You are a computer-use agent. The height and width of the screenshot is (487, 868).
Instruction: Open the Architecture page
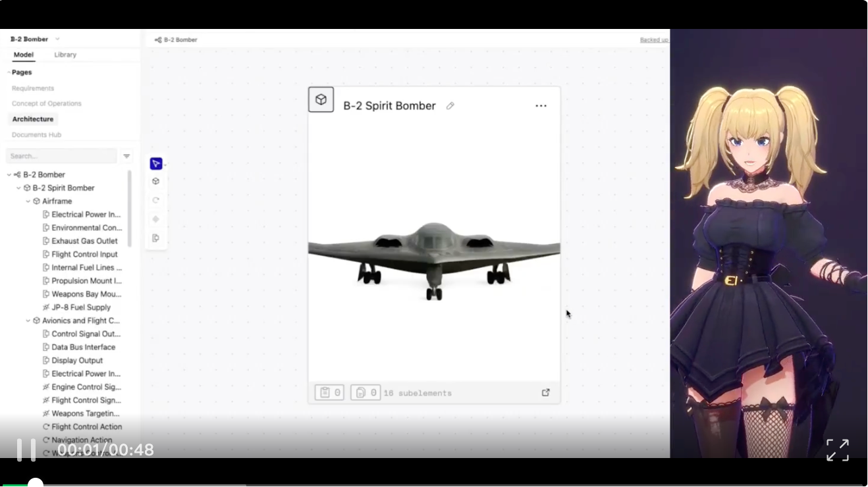click(33, 119)
